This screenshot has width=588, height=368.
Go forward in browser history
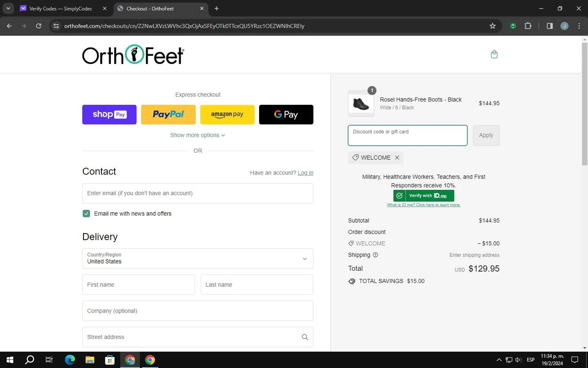24,26
